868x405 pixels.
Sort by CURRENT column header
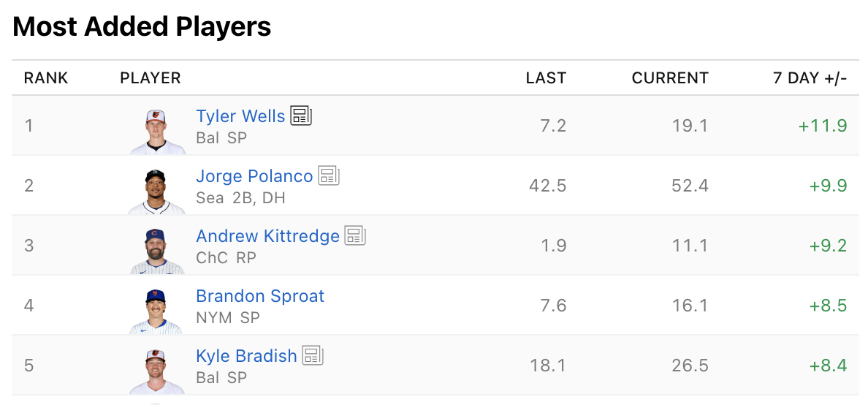pos(670,78)
